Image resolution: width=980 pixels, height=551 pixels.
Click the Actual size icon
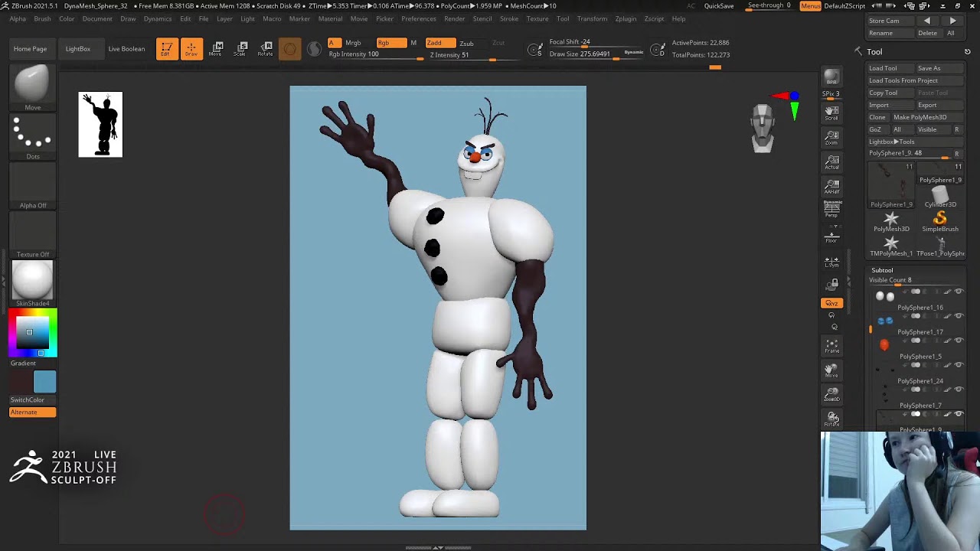[x=831, y=162]
